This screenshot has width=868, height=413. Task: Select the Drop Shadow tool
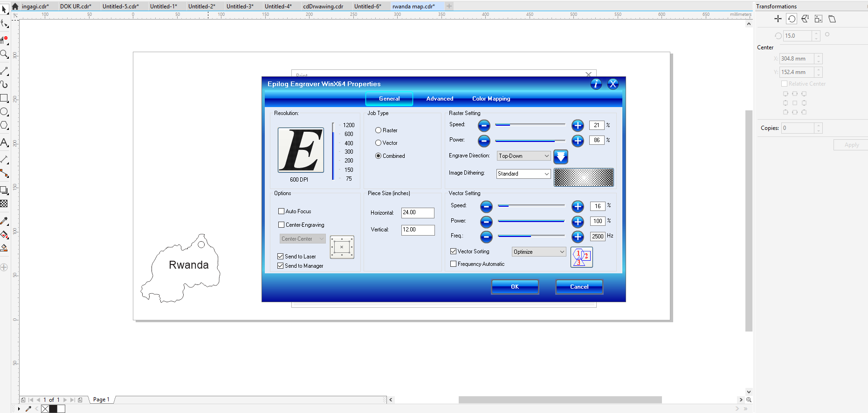(4, 190)
